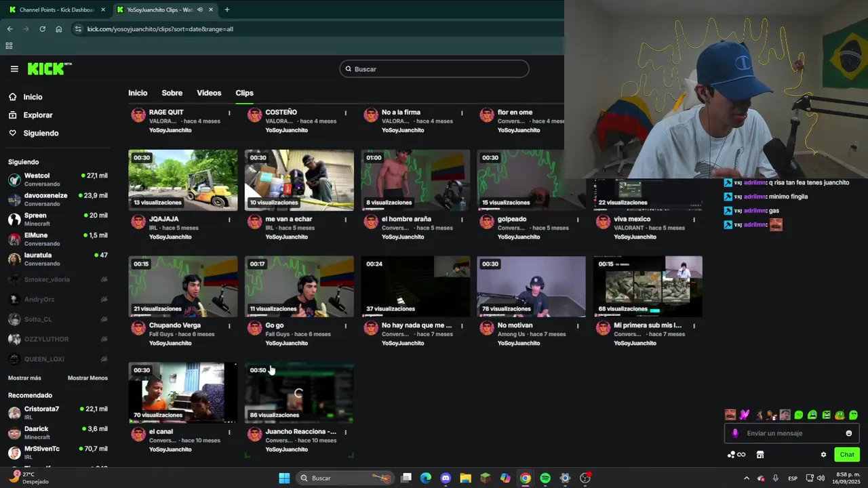This screenshot has height=488, width=868.
Task: Pick the green crying emote above chat
Action: pos(812,415)
